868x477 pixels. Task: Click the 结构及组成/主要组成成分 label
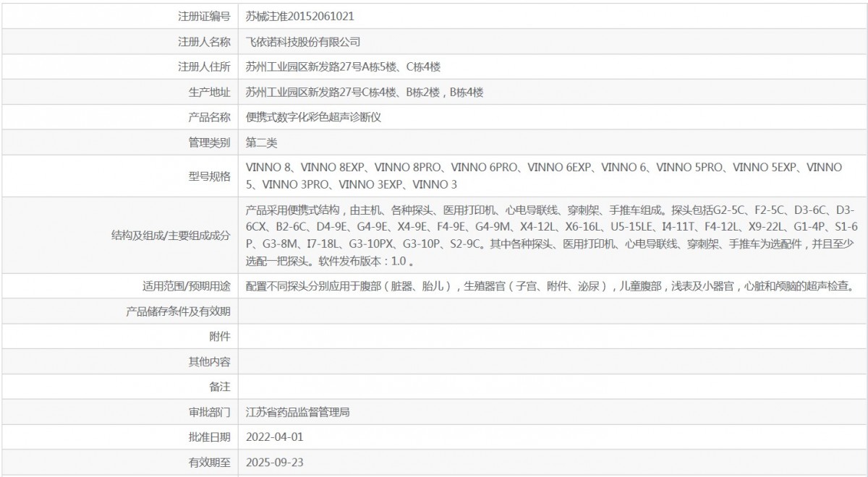click(171, 236)
